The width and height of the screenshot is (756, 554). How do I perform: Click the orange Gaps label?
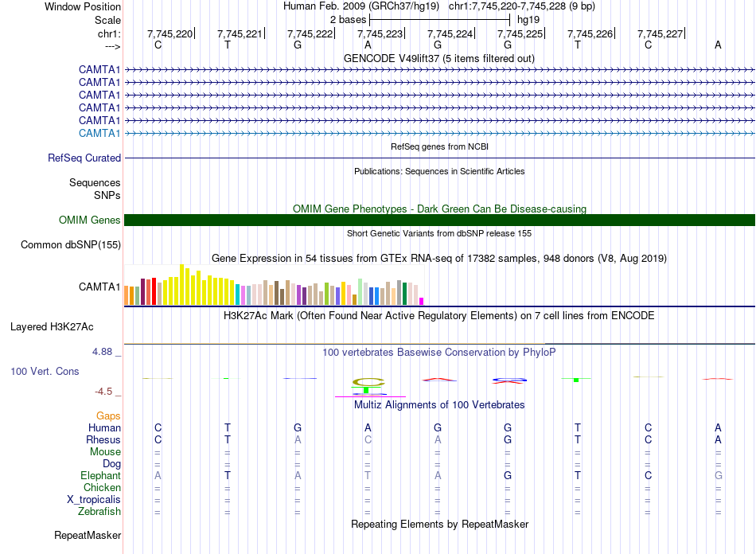click(108, 416)
